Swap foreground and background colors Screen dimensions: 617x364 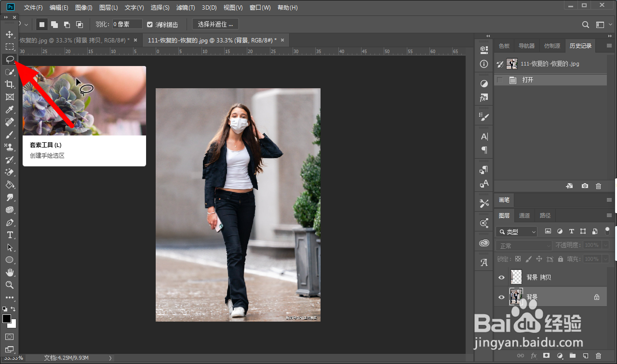point(13,309)
